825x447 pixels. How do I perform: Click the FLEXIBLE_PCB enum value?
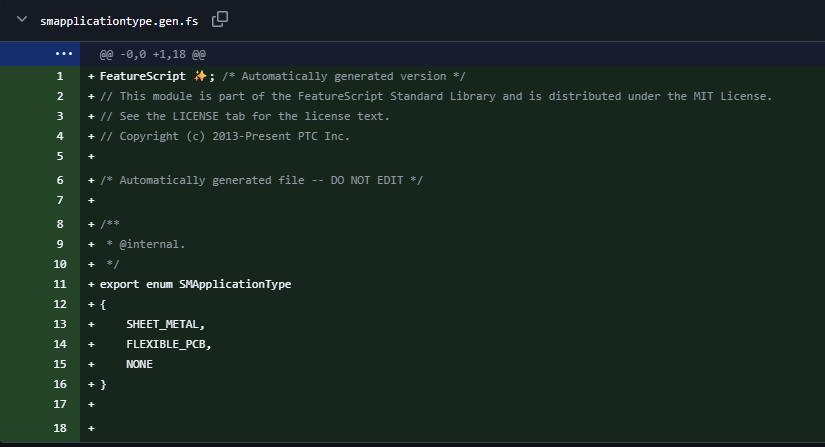coord(168,344)
